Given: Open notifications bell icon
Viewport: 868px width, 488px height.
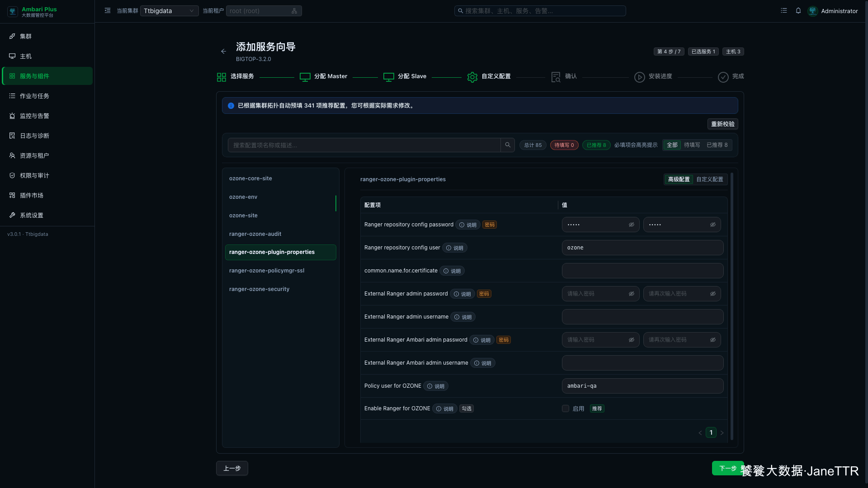Looking at the screenshot, I should (x=798, y=10).
